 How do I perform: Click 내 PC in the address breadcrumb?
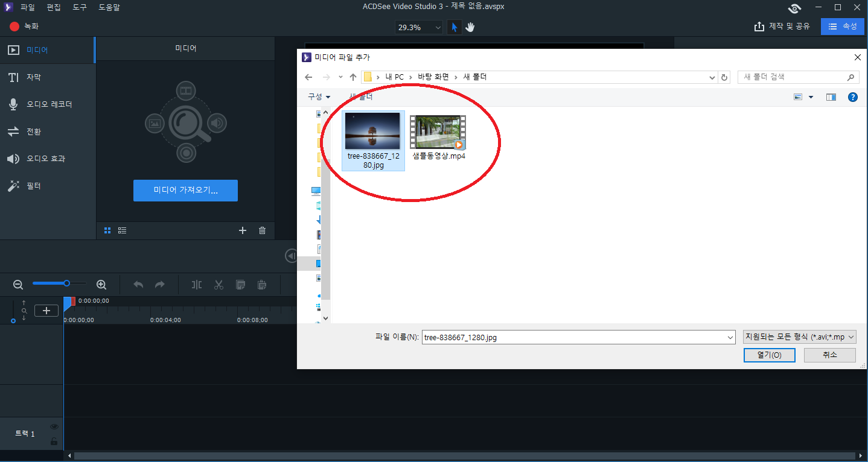[x=395, y=77]
